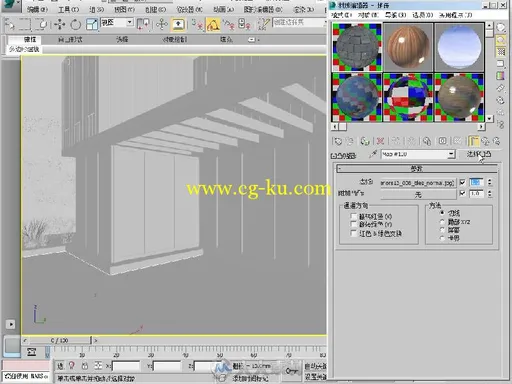Click the Additional Bump None map button

click(x=418, y=194)
